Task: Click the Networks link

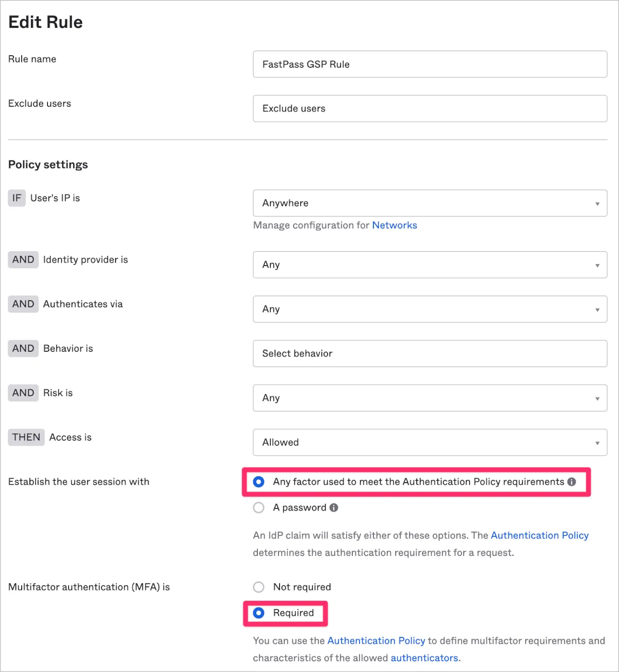Action: click(394, 225)
